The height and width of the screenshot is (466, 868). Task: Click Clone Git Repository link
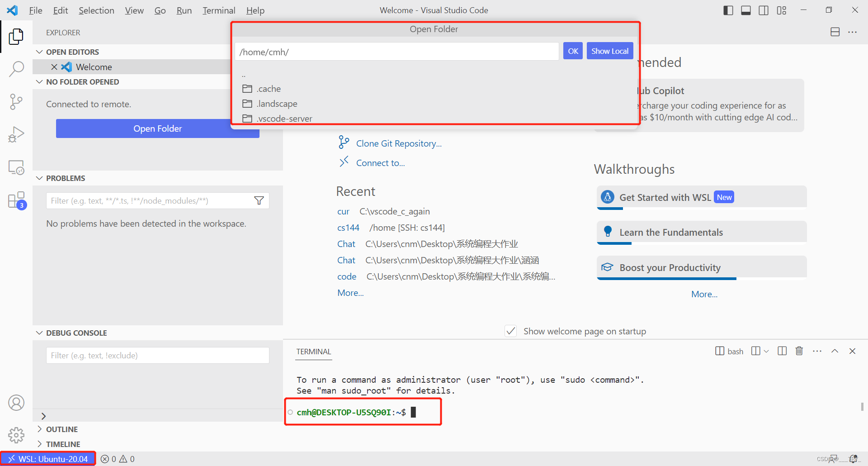pos(399,143)
